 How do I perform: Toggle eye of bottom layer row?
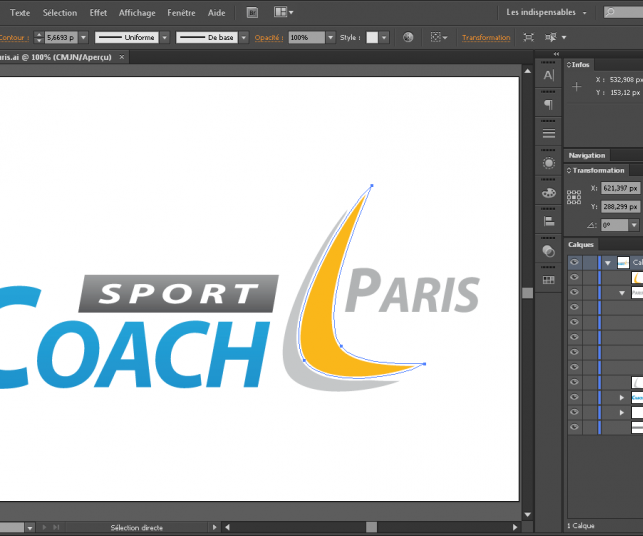point(575,427)
